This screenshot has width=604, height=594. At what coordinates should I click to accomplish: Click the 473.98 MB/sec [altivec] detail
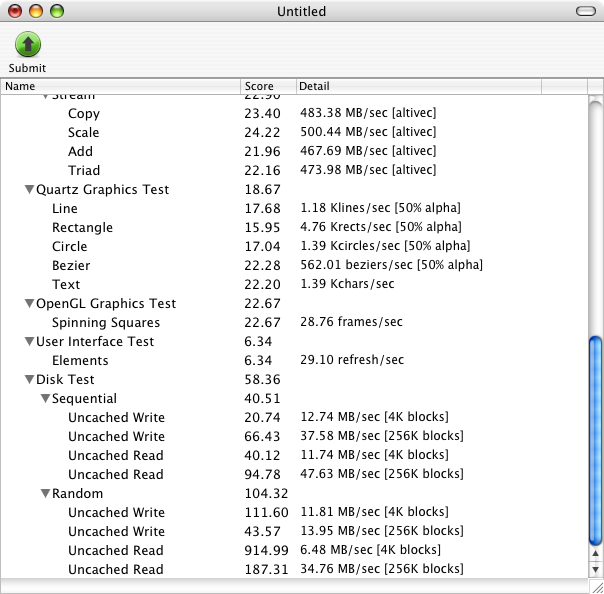(x=368, y=169)
